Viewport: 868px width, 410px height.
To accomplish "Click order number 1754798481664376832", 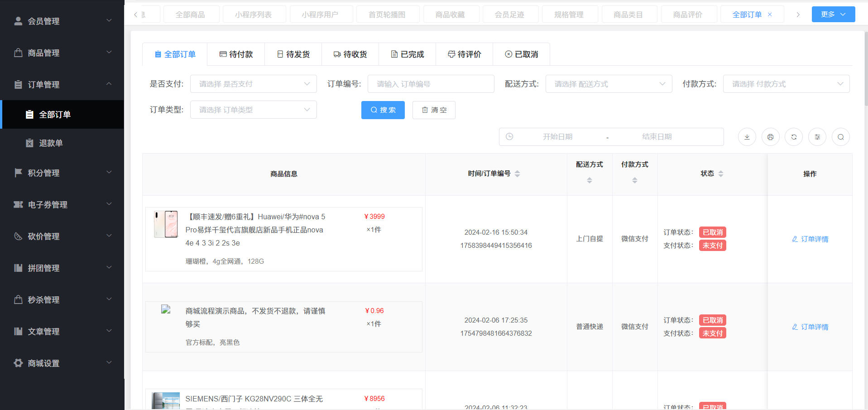I will [496, 333].
